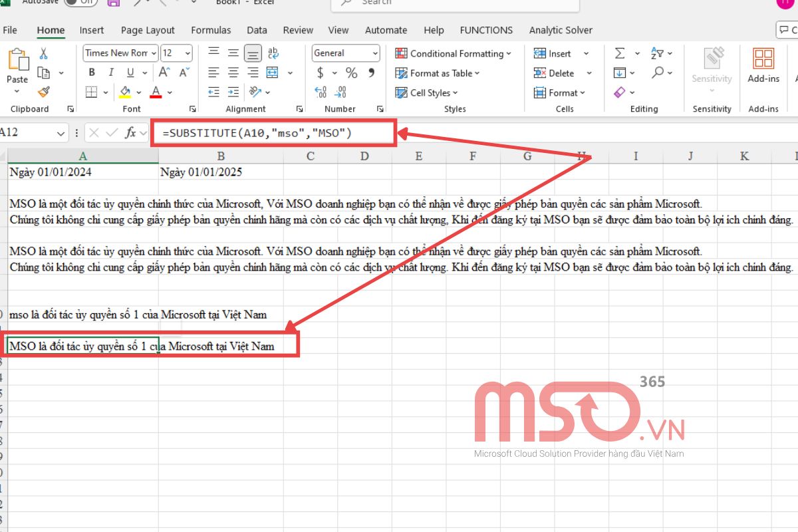Middle align cell content

point(233,53)
